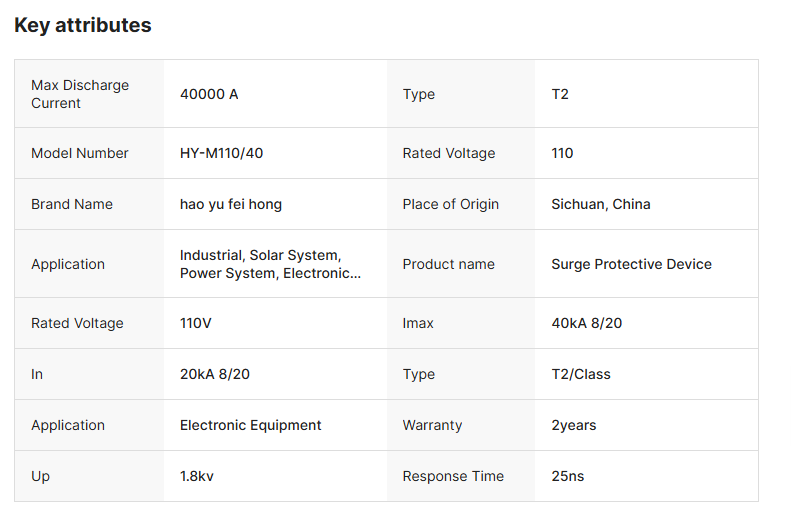Click the T2/Class type value
The image size is (791, 512).
(x=581, y=374)
